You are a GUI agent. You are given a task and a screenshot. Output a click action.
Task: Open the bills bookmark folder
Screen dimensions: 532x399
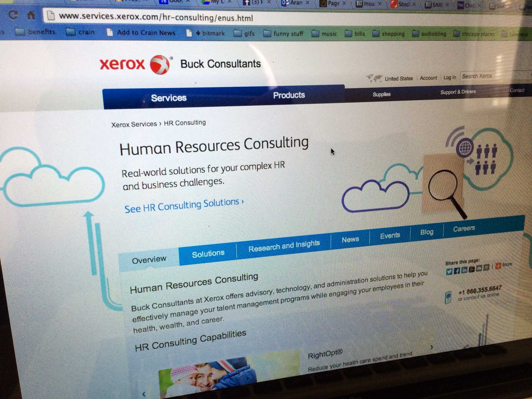(355, 34)
